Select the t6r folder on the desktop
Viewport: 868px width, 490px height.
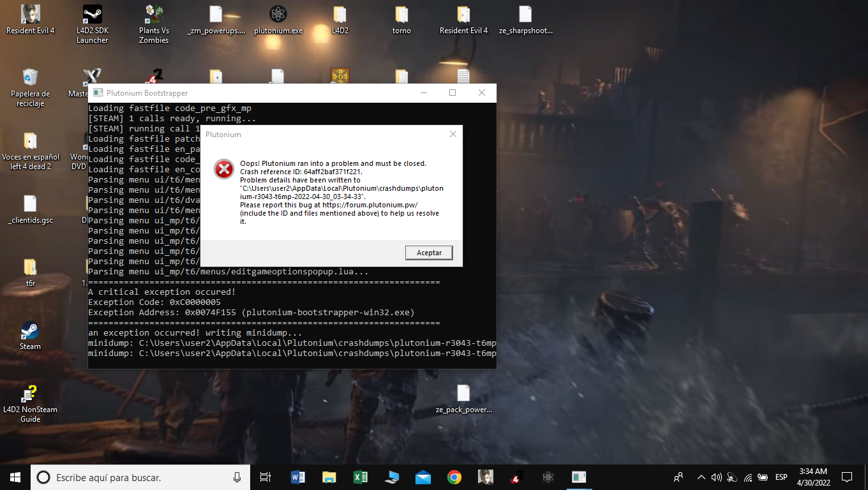point(30,272)
